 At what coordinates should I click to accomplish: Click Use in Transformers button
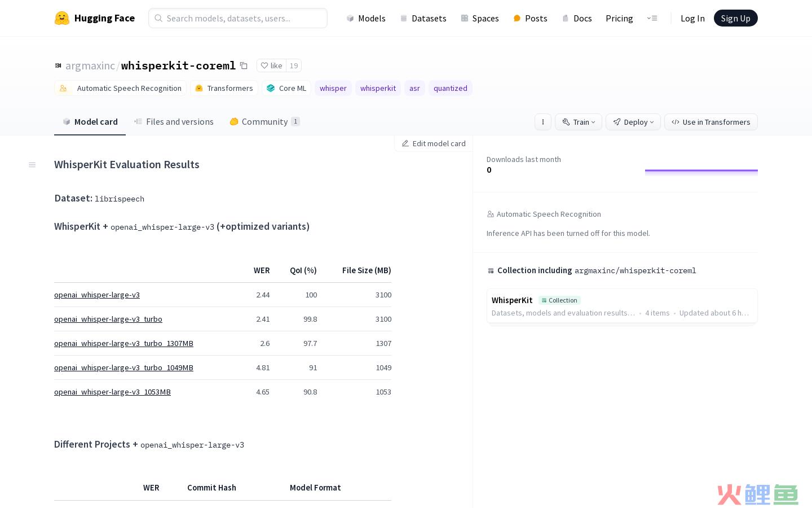pyautogui.click(x=711, y=122)
